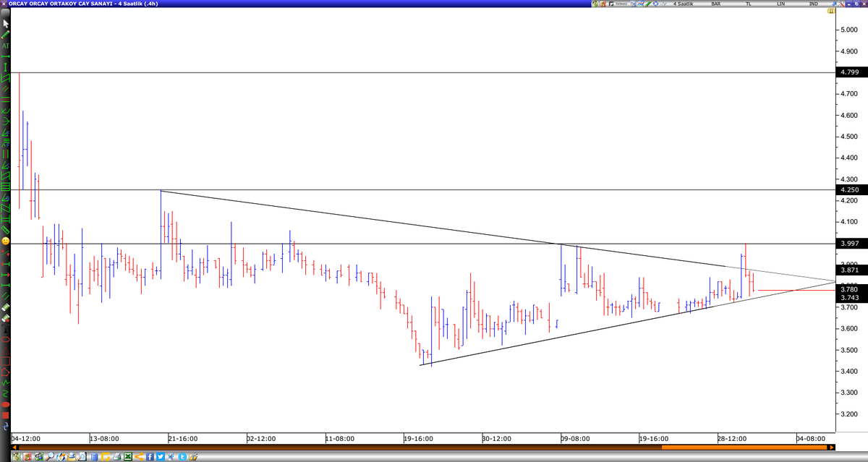Open the TL currency selector
The height and width of the screenshot is (462, 868).
[x=749, y=4]
